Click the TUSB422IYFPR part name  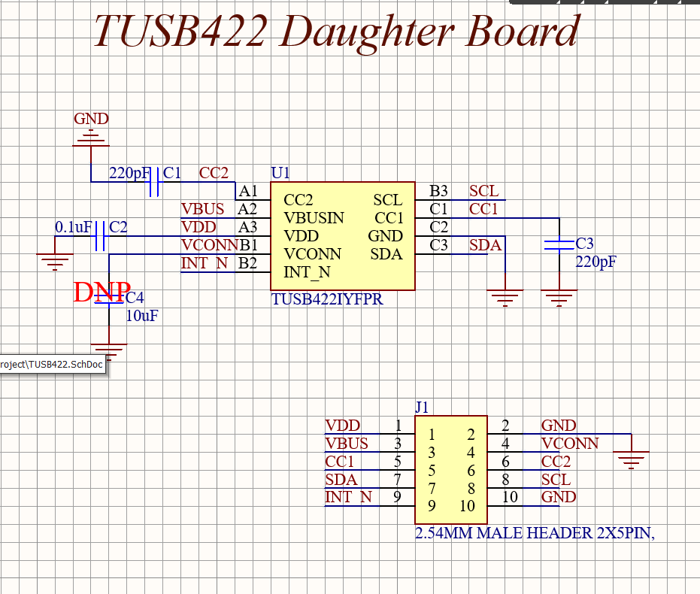click(x=327, y=299)
